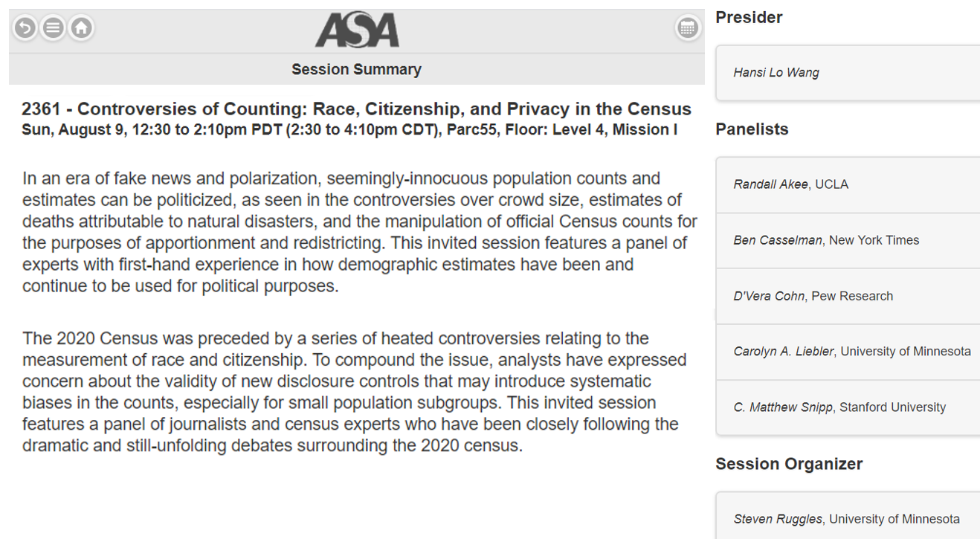Open Ben Casselman, New York Times entry
The image size is (980, 539).
[848, 240]
